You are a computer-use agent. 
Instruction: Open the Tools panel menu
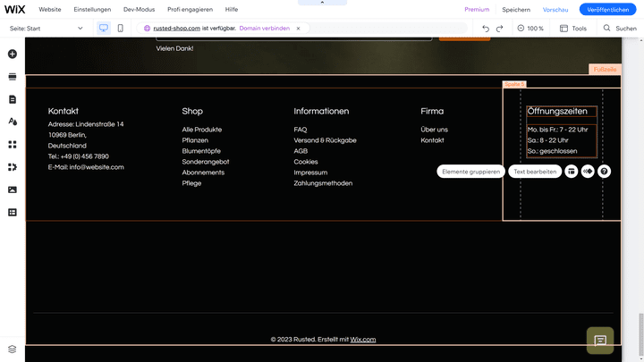coord(573,29)
